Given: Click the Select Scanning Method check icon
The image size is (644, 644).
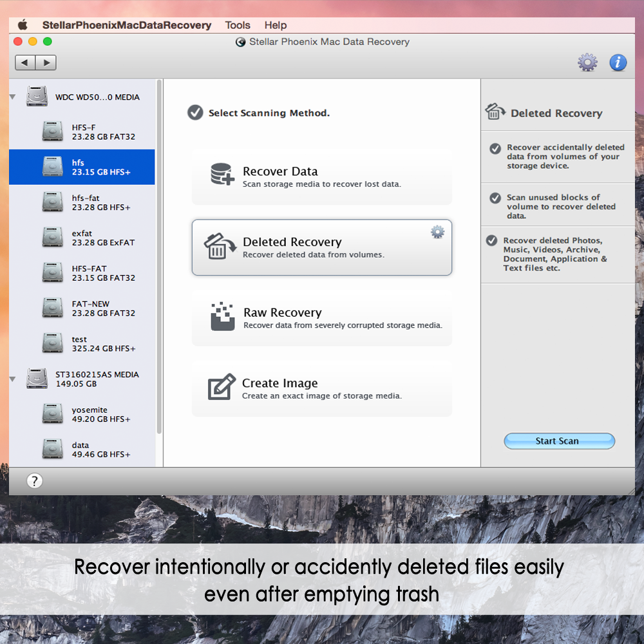Looking at the screenshot, I should tap(195, 112).
